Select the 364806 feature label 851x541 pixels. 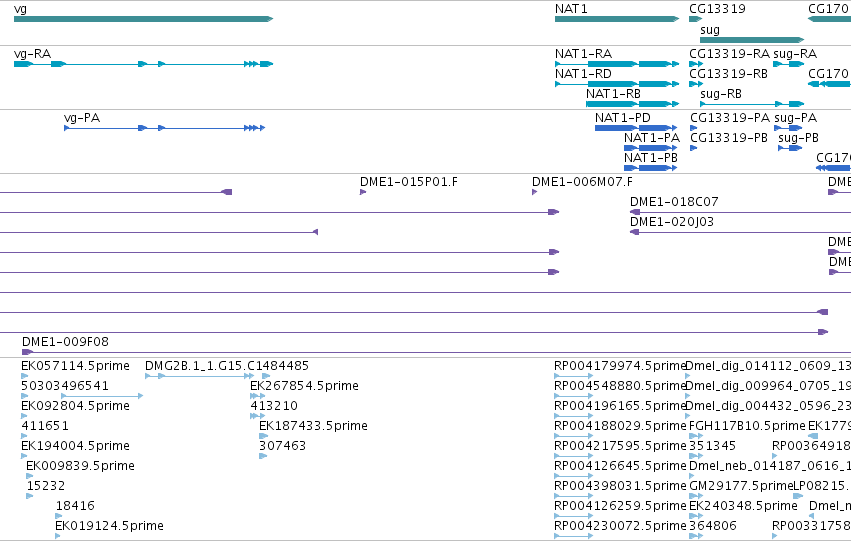point(713,526)
